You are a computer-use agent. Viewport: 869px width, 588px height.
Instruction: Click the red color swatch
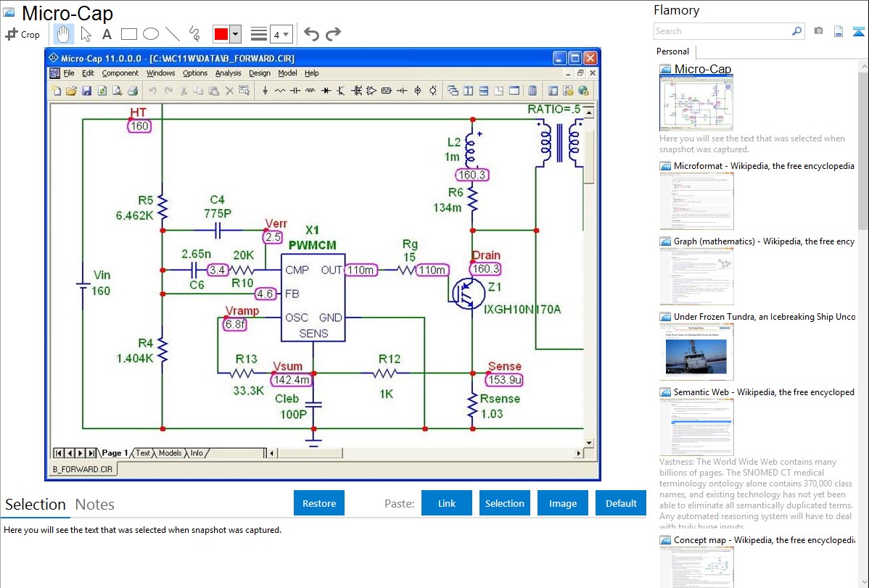point(221,34)
